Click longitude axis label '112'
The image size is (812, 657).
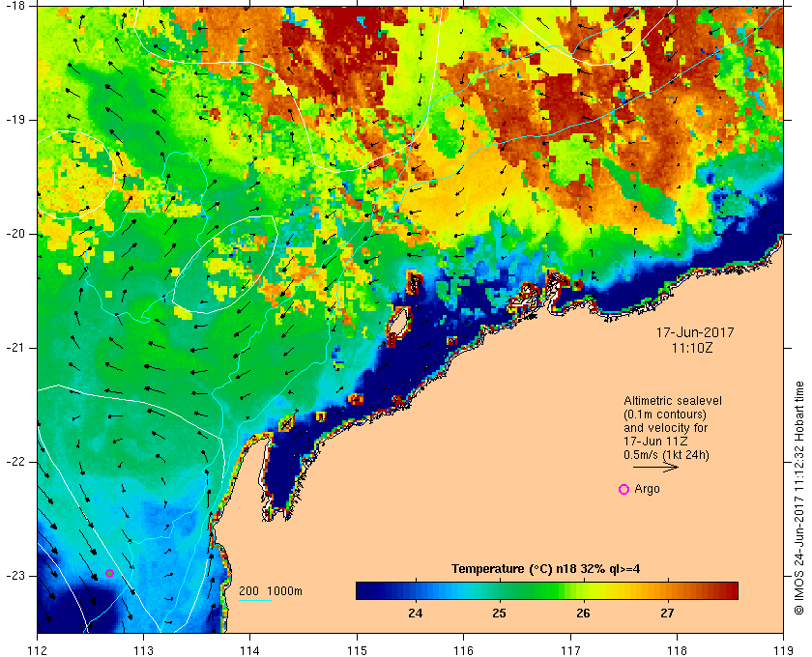coord(38,649)
